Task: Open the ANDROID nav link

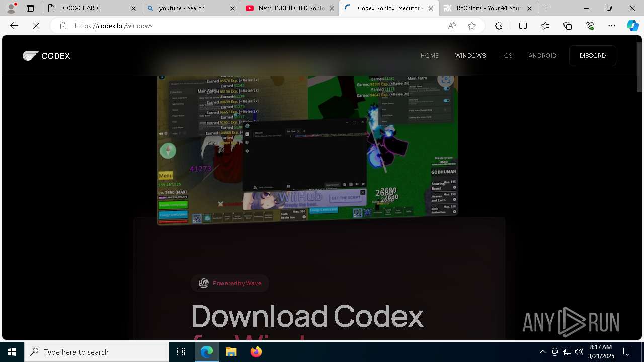Action: click(542, 56)
